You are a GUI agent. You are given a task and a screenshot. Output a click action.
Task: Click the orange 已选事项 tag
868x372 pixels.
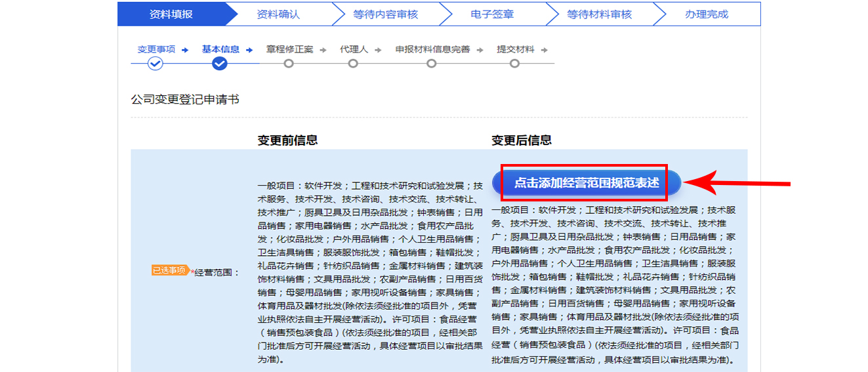click(170, 270)
